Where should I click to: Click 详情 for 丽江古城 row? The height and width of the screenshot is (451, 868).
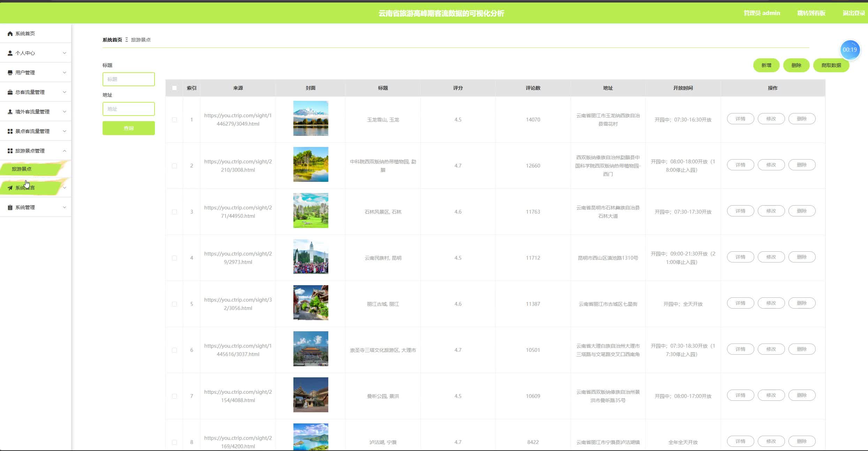(740, 303)
